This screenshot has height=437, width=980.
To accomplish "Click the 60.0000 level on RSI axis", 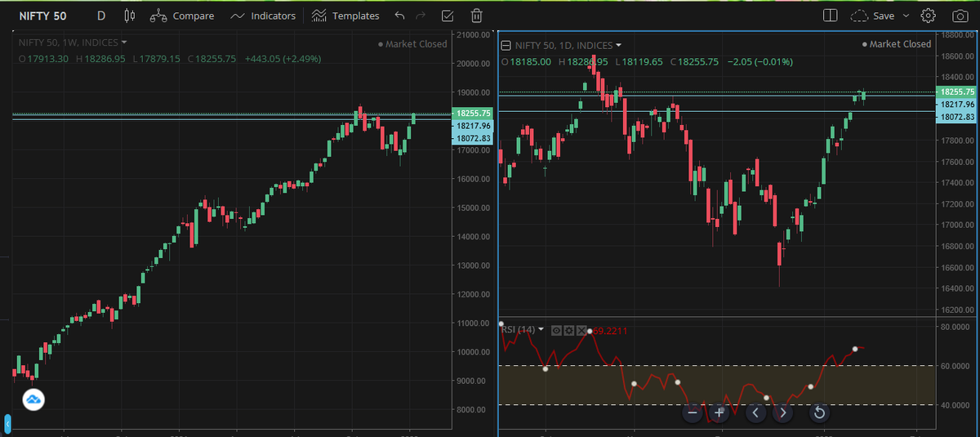I will point(956,366).
